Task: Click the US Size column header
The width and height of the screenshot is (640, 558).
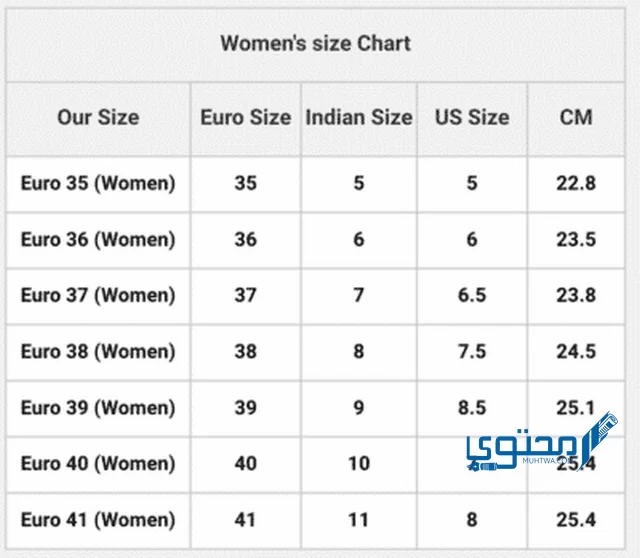Action: point(472,117)
